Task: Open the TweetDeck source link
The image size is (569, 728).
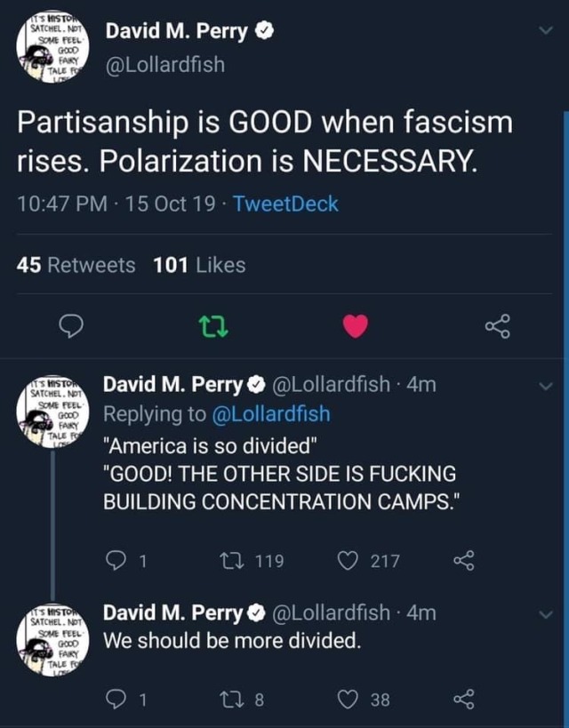Action: point(285,204)
